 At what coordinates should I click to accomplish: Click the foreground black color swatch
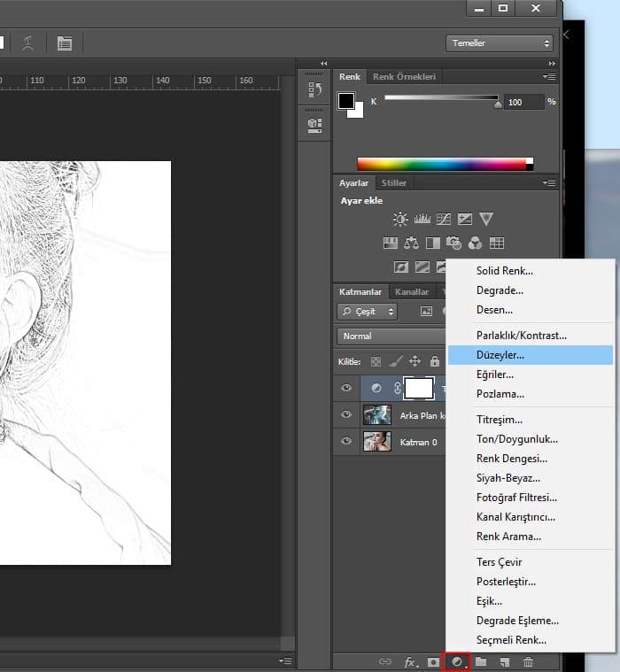[346, 101]
